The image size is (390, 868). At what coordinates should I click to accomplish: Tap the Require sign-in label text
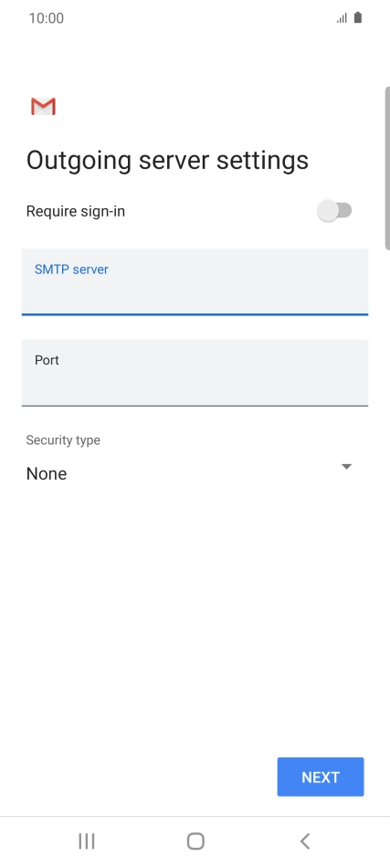(76, 211)
